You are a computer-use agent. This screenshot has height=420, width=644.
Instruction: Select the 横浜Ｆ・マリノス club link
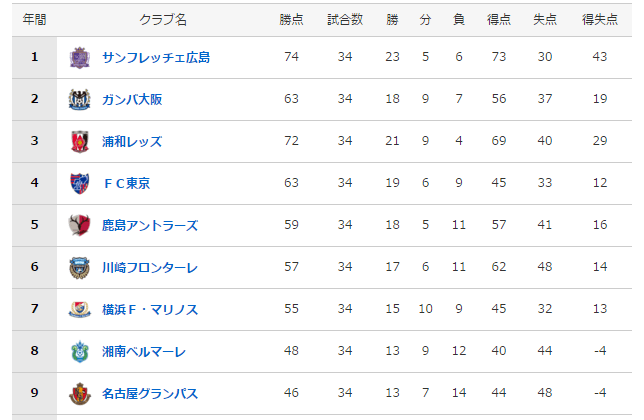pyautogui.click(x=150, y=310)
